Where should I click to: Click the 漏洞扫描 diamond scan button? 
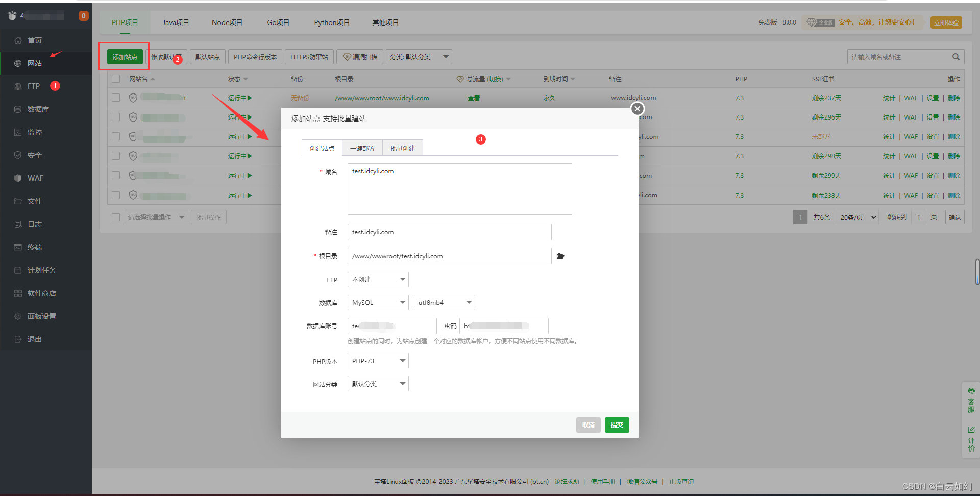click(360, 57)
